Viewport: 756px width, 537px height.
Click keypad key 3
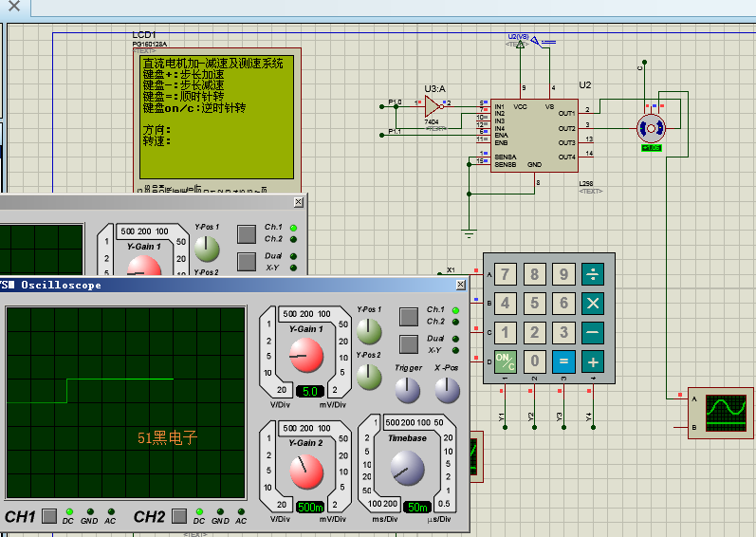[563, 333]
